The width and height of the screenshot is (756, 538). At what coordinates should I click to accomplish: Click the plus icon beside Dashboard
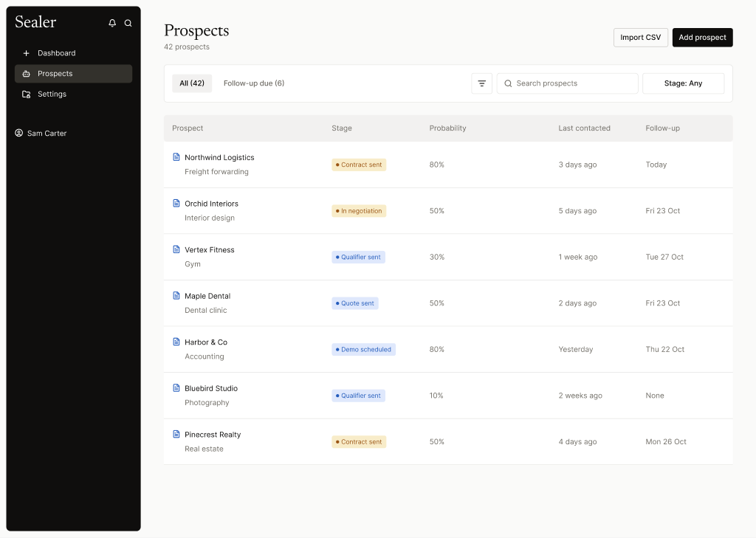pyautogui.click(x=26, y=53)
